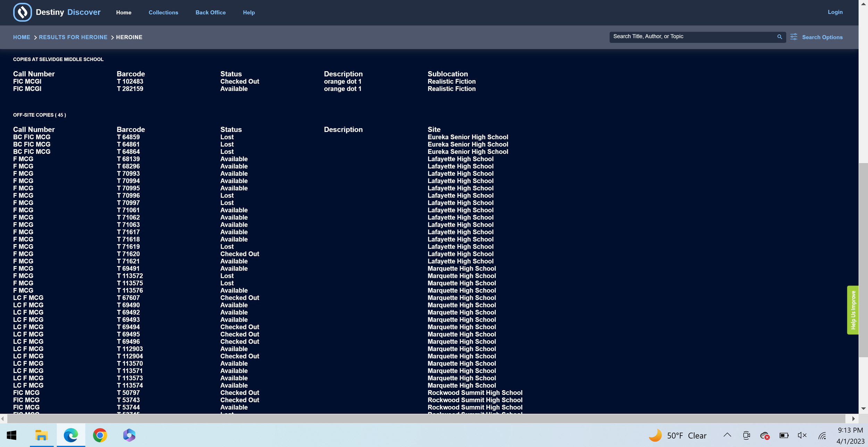
Task: Open Help Us Improve feedback tab
Action: (x=853, y=310)
